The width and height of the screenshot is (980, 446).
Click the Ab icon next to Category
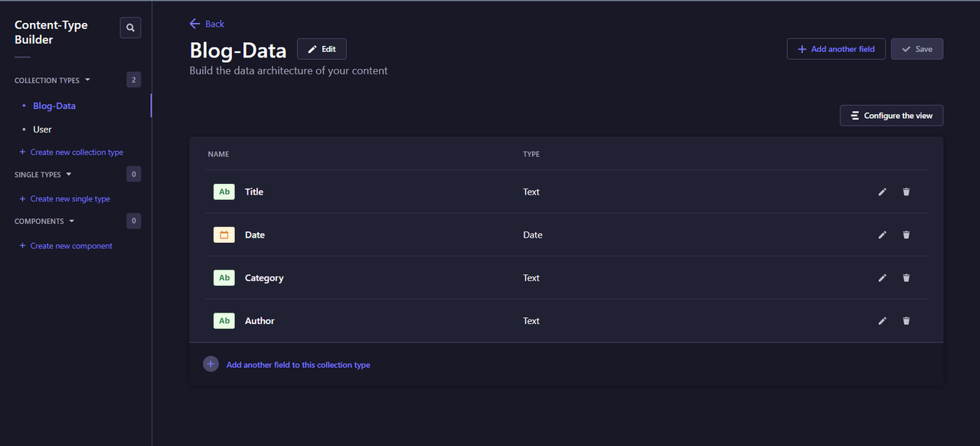(224, 277)
